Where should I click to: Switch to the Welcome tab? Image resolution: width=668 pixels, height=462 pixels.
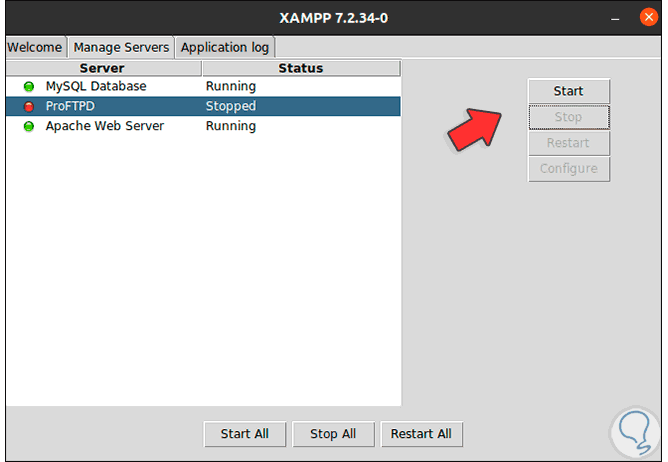35,47
